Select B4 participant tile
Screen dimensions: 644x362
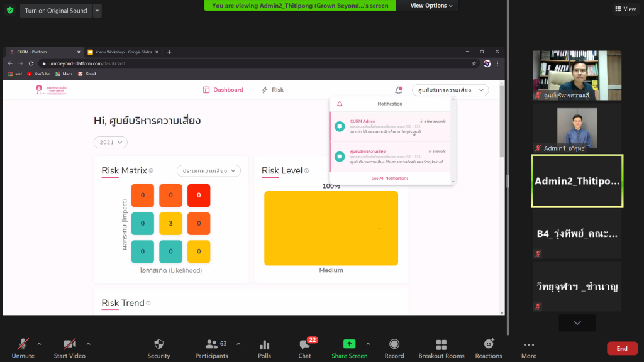(577, 234)
